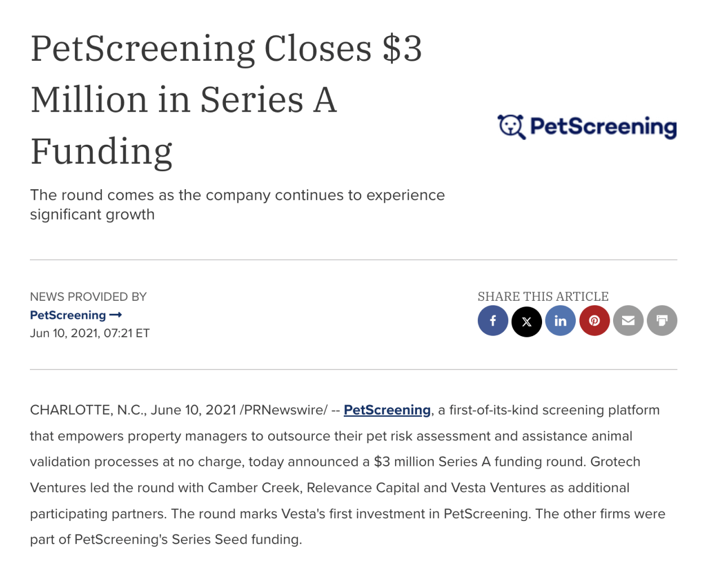Print the article with printer icon
This screenshot has height=588, width=710.
tap(662, 321)
